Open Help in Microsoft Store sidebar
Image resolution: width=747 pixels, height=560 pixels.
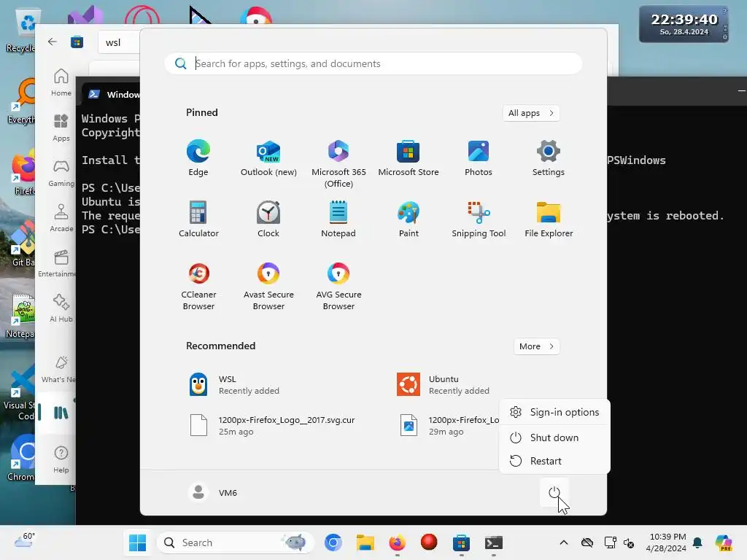61,459
